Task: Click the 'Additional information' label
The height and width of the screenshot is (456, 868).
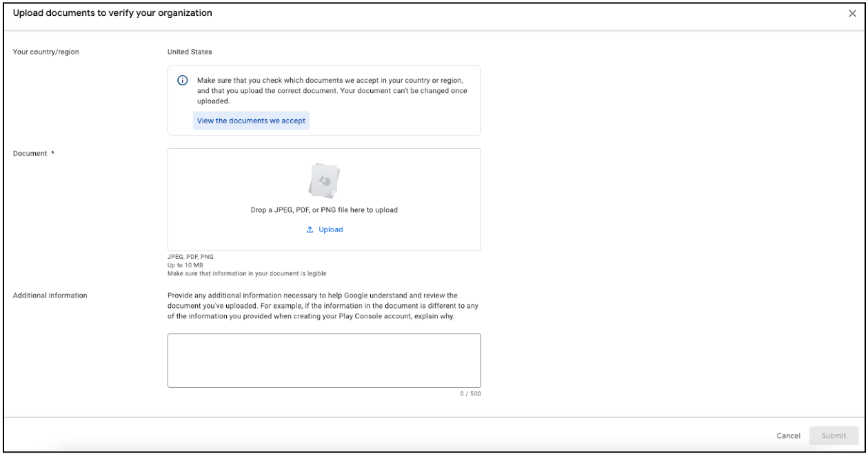Action: pyautogui.click(x=50, y=296)
